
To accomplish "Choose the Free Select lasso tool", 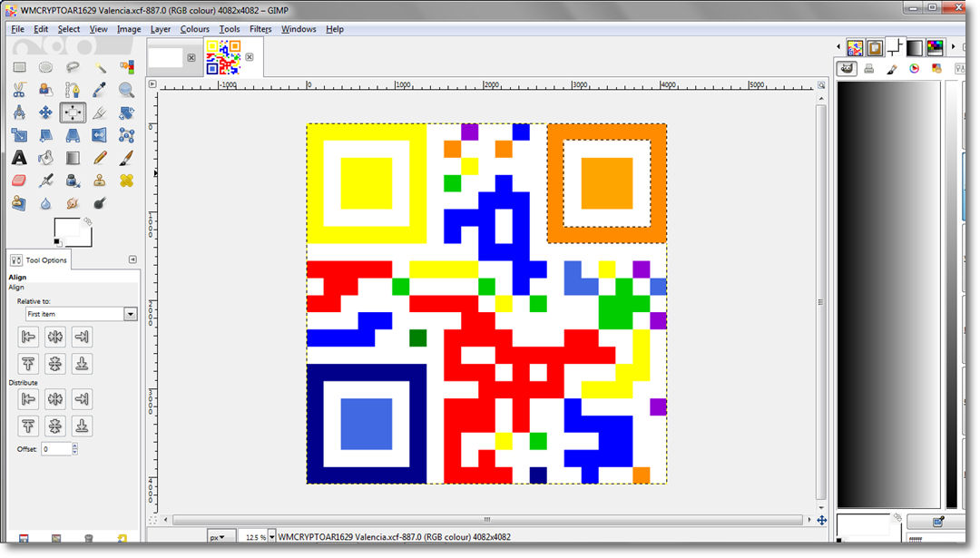I will point(73,67).
